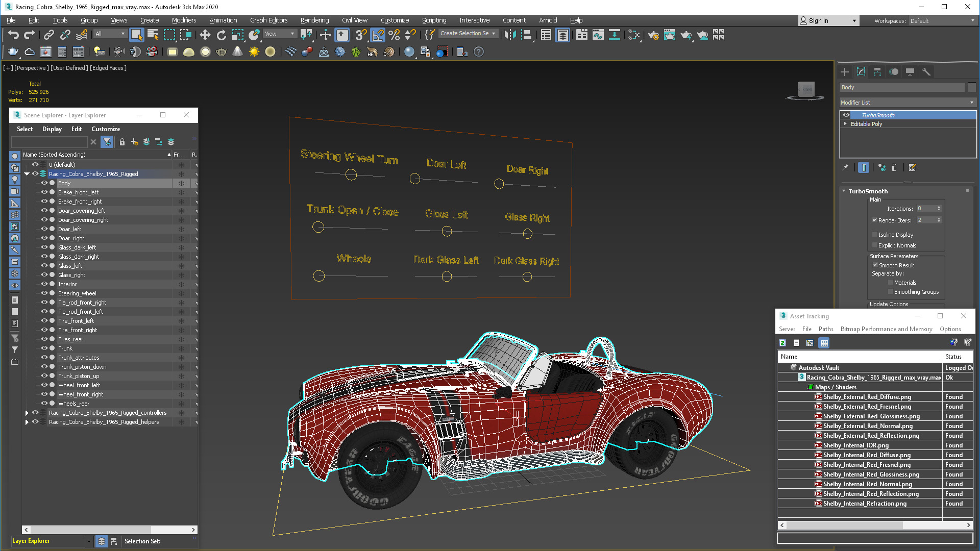The width and height of the screenshot is (980, 551).
Task: Toggle visibility eye of Interior object
Action: click(x=44, y=284)
